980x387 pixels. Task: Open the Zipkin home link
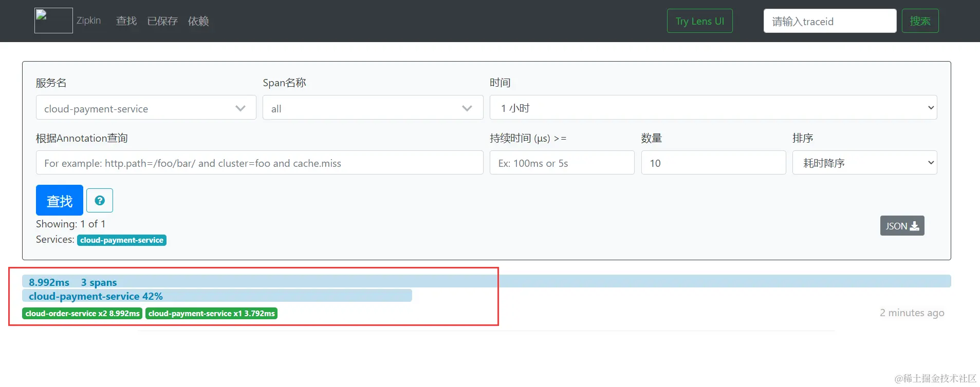point(88,21)
